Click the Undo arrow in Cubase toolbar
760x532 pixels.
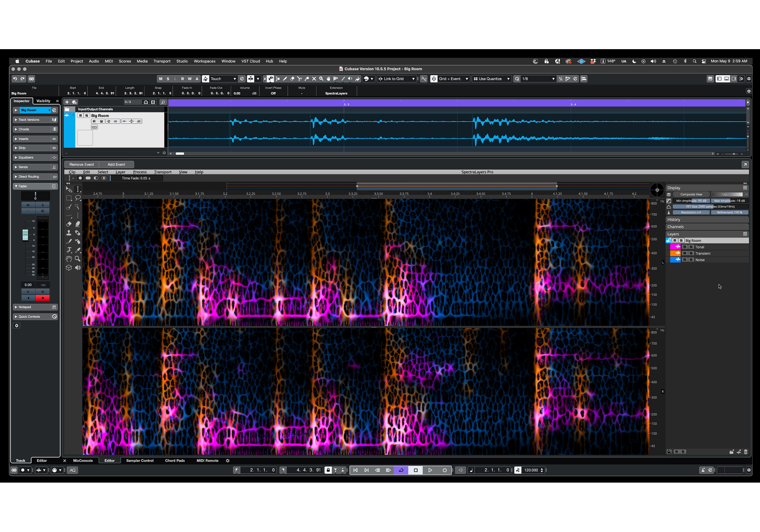click(15, 79)
